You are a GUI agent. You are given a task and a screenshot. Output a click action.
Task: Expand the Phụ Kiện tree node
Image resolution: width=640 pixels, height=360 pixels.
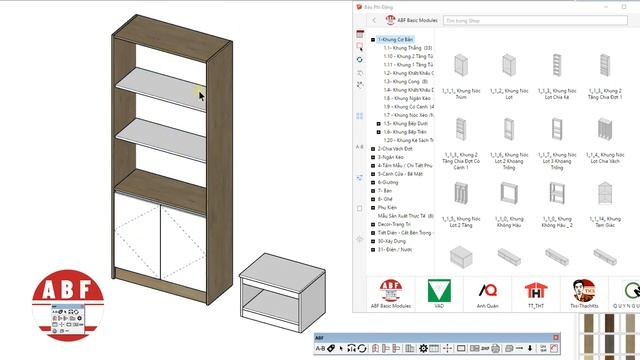click(x=373, y=208)
